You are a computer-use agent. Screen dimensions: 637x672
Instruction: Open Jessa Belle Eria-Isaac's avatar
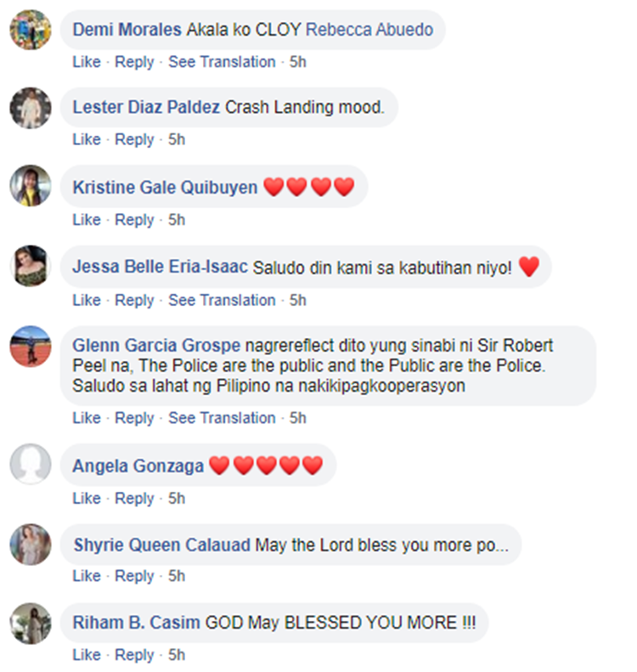tap(31, 266)
